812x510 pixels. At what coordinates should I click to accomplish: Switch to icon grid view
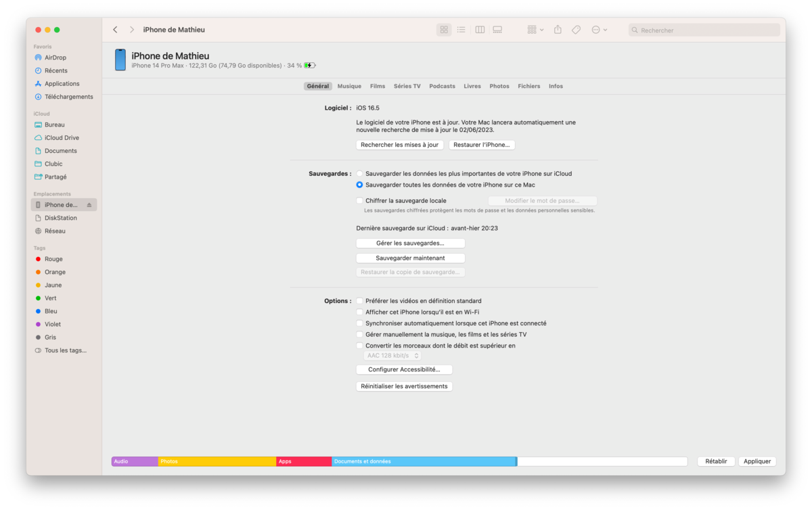pyautogui.click(x=444, y=30)
